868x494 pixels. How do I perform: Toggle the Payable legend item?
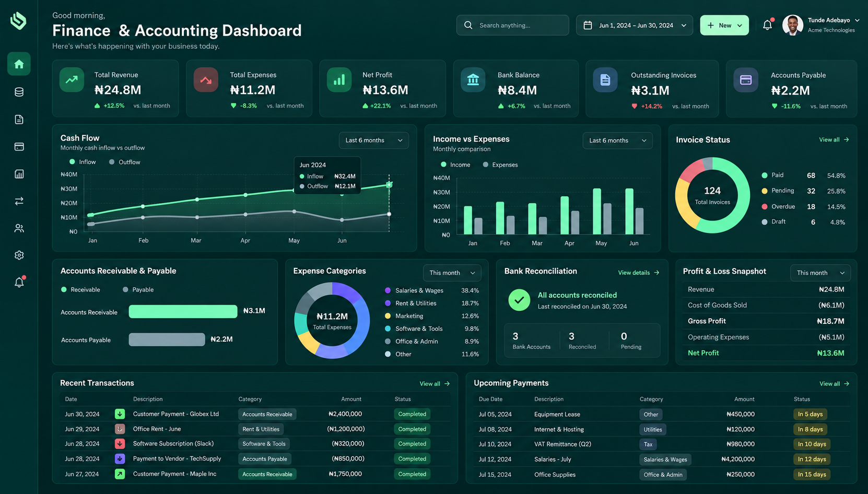pos(138,289)
